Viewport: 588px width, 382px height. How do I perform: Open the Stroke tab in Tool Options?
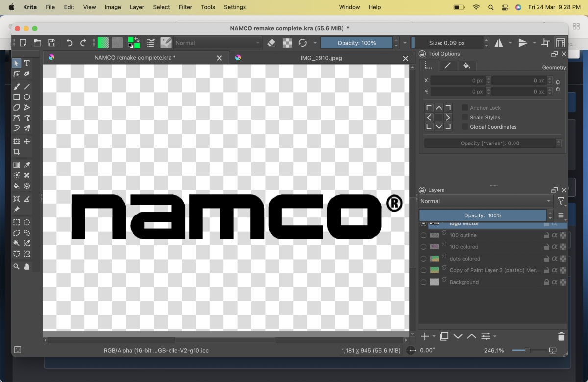tap(447, 65)
